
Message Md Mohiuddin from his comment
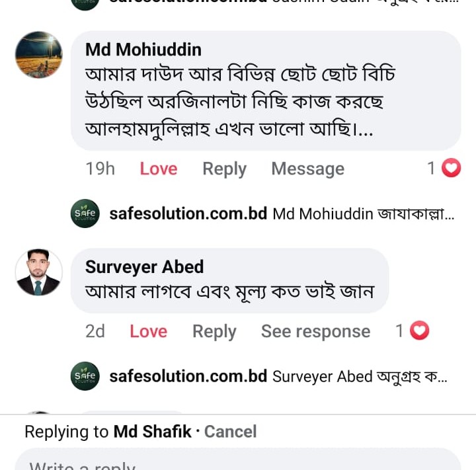[307, 169]
